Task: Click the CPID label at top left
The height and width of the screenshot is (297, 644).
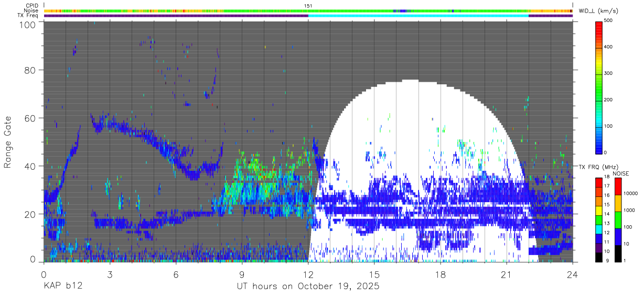Action: click(x=32, y=6)
